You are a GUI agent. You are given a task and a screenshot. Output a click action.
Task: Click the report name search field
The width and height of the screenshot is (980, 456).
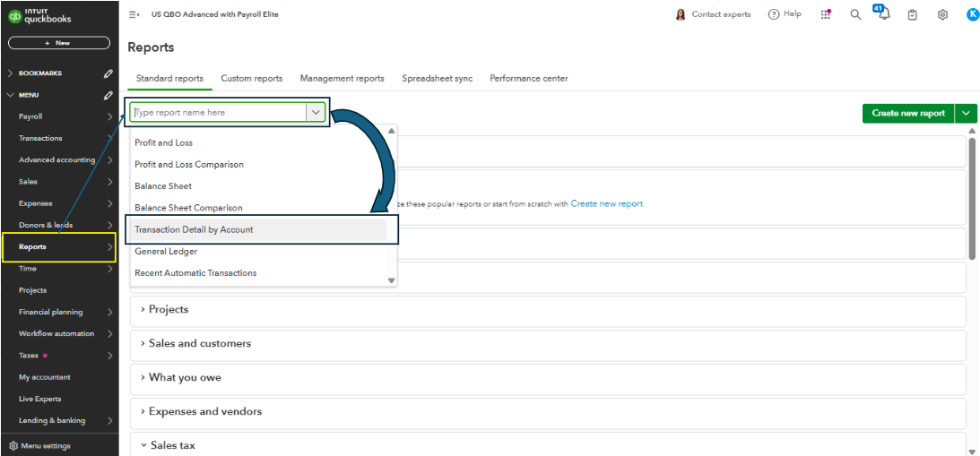tap(218, 113)
